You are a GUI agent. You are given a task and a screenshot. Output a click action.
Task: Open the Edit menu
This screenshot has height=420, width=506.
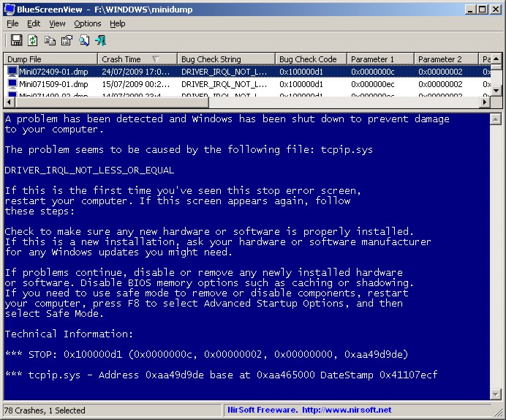[x=34, y=23]
